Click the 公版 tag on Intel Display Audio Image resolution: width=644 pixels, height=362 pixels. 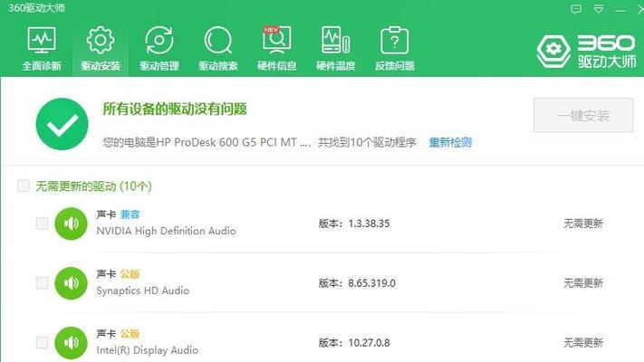click(130, 334)
